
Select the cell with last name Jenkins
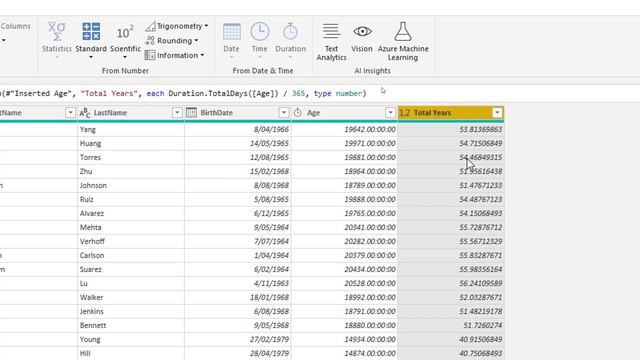(x=131, y=311)
